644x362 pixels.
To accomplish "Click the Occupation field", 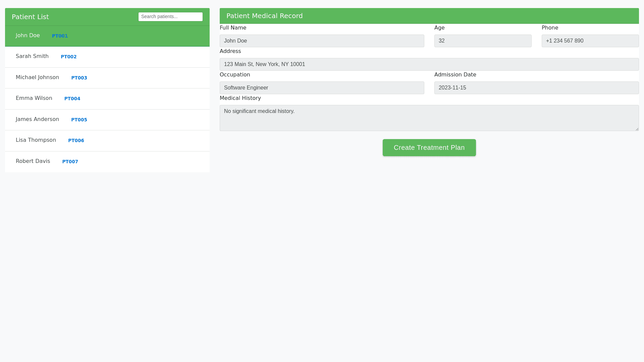I will pos(322,88).
